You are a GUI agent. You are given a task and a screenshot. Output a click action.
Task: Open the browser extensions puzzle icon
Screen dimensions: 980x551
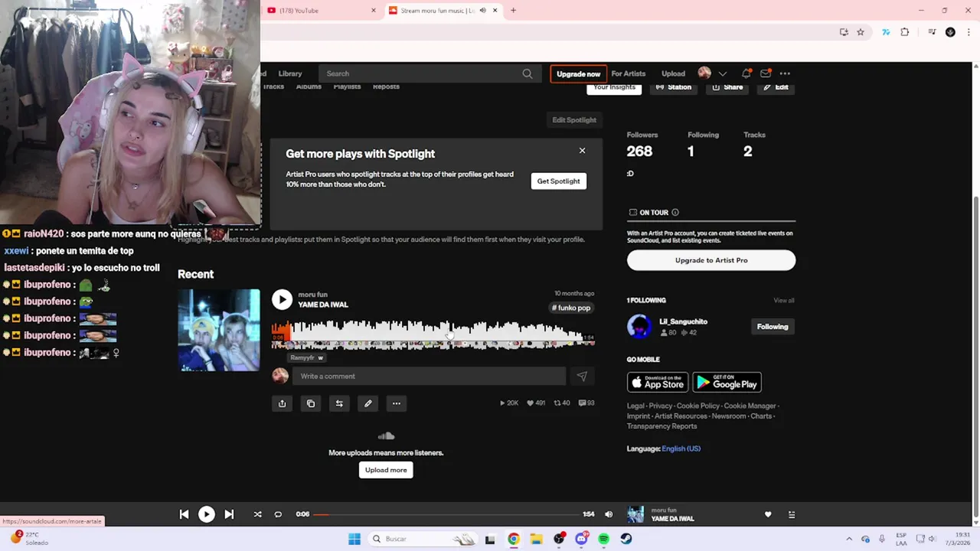tap(905, 32)
